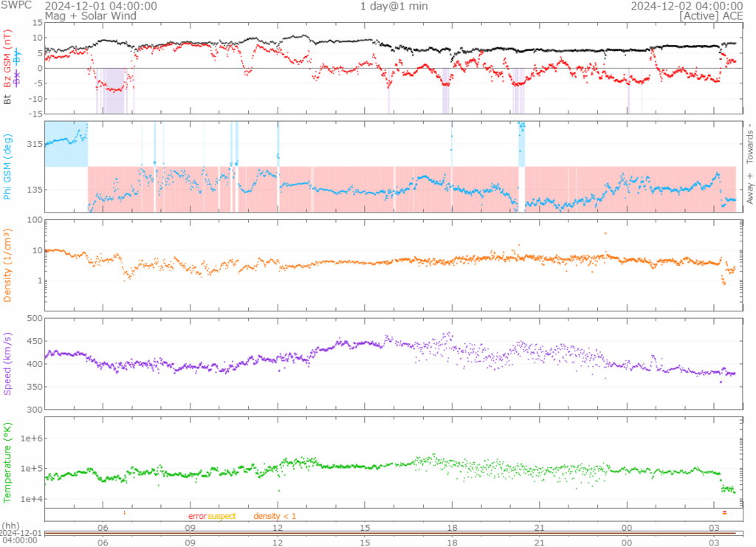Image resolution: width=756 pixels, height=547 pixels.
Task: Click the brown time range bar at bottom
Action: tap(391, 534)
